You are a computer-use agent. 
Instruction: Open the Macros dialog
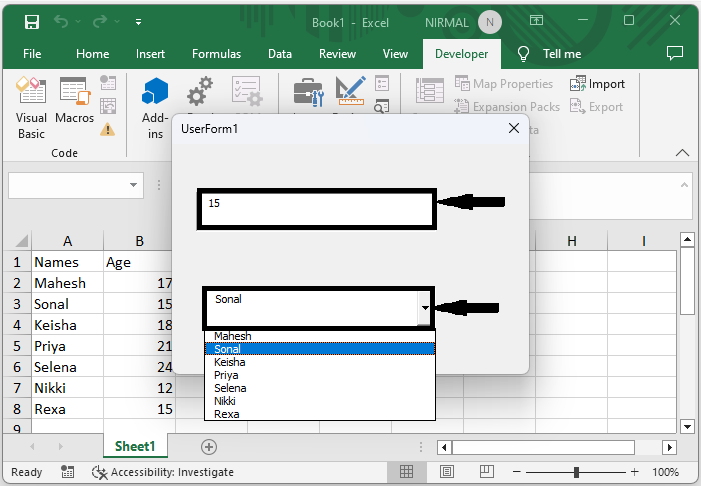75,100
